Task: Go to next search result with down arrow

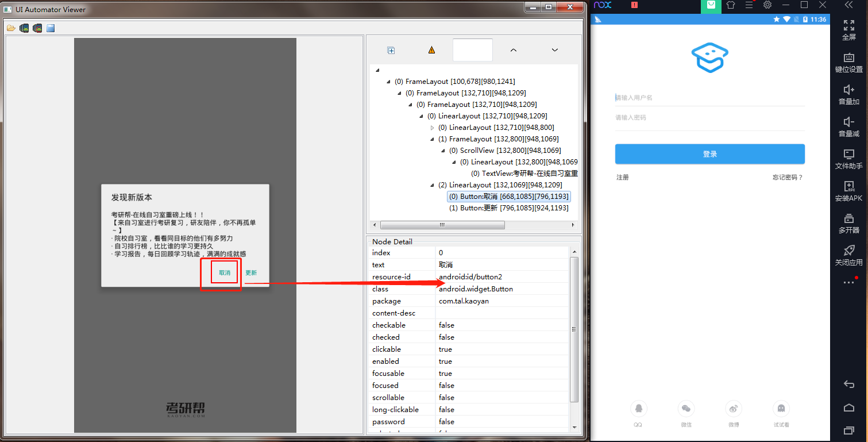Action: tap(555, 50)
